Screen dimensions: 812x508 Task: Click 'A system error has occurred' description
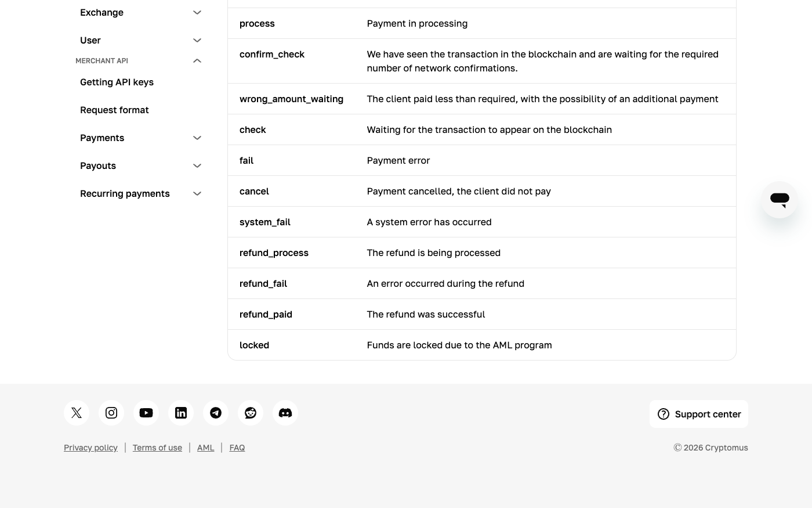click(x=429, y=222)
